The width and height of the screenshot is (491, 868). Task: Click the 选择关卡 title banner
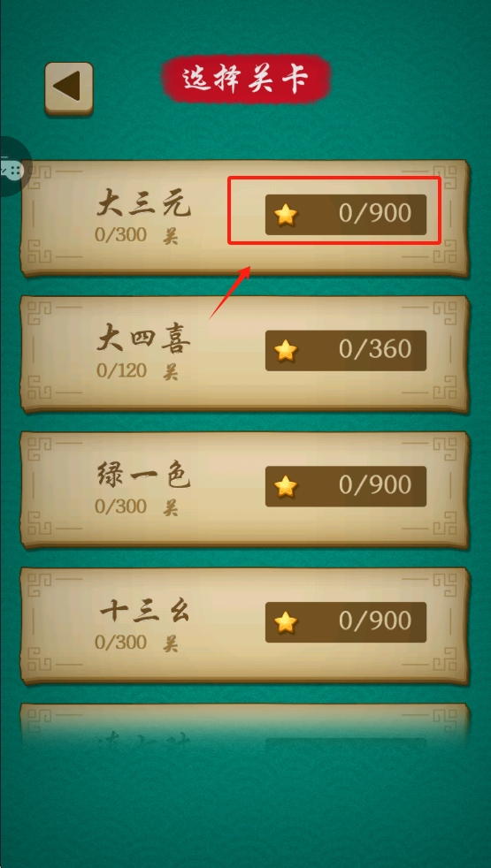click(246, 80)
